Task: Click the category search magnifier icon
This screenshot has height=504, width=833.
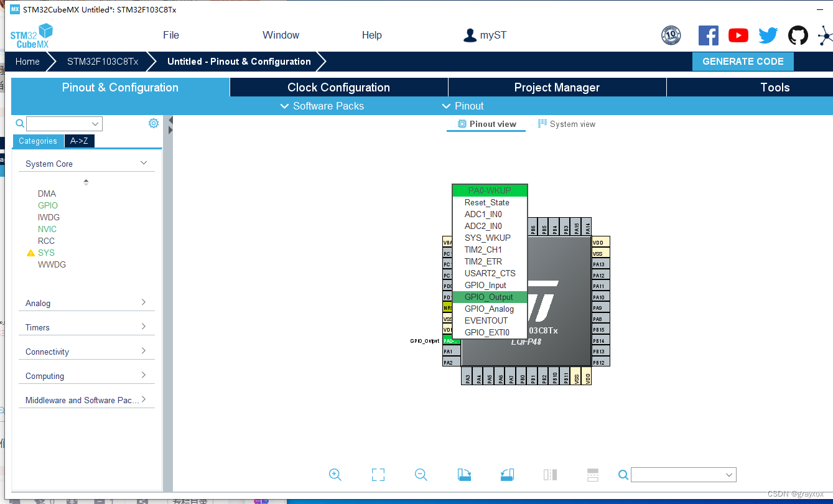Action: pyautogui.click(x=20, y=123)
